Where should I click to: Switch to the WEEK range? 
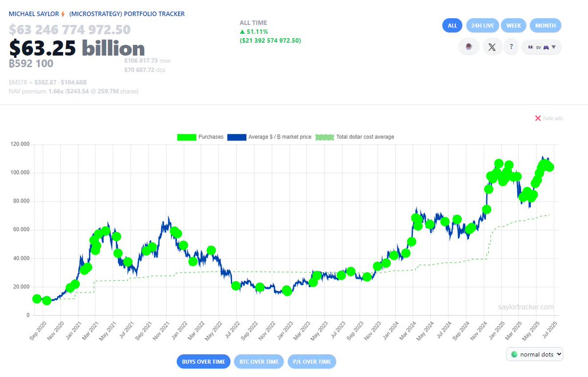[x=514, y=25]
